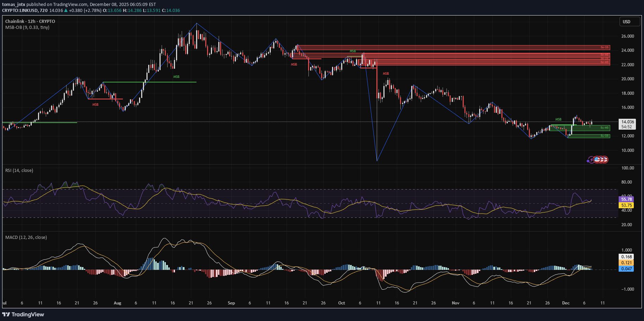Viewport: 644px width, 321px height.
Task: Expand the RSI (14, close) indicator legend
Action: pyautogui.click(x=19, y=171)
